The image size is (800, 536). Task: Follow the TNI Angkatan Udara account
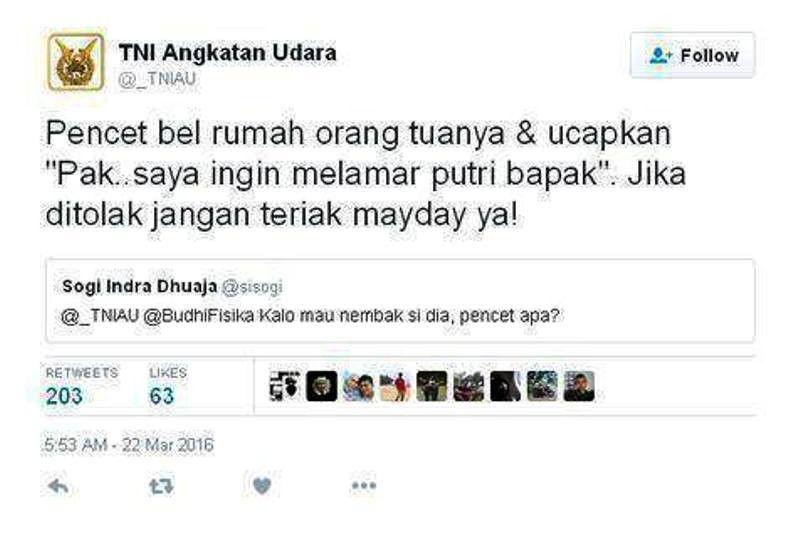tap(692, 55)
